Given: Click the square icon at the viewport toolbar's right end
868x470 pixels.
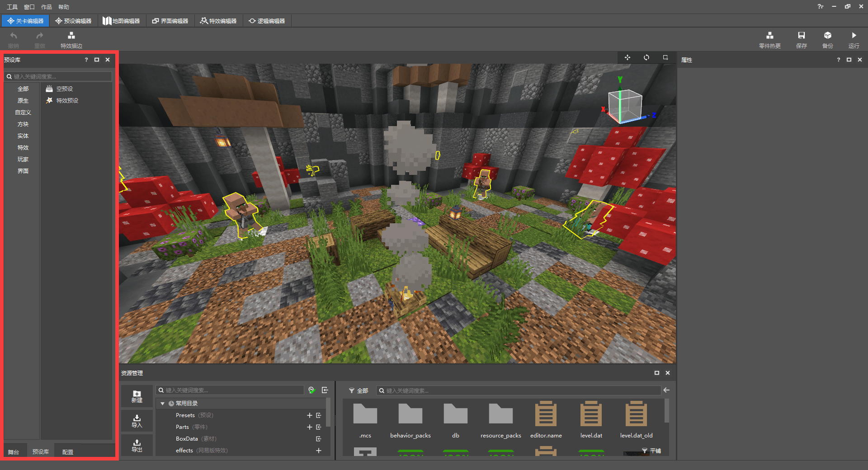Looking at the screenshot, I should [x=665, y=57].
